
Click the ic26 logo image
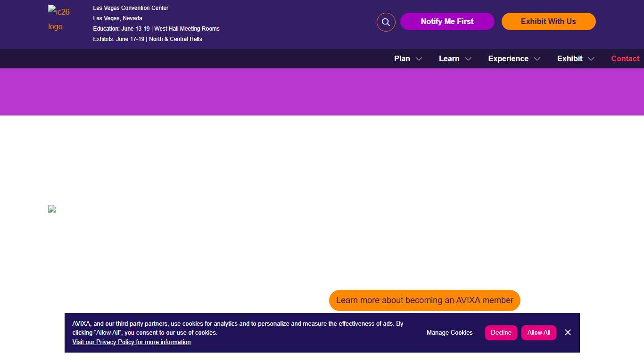[x=59, y=19]
